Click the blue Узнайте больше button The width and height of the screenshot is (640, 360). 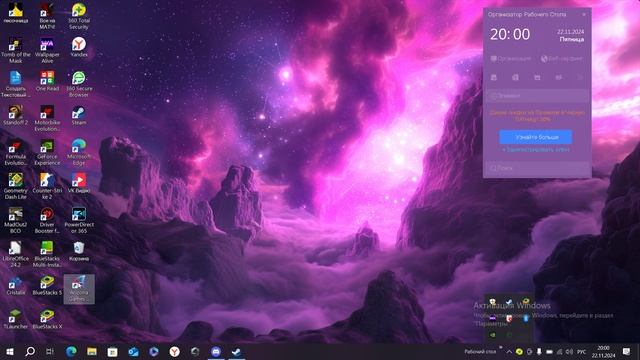pos(536,137)
